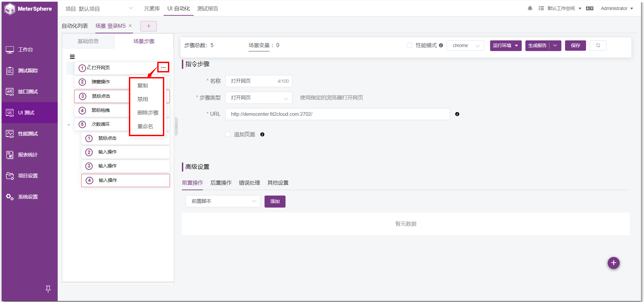Click the 保存 button
The image size is (644, 304).
tap(575, 45)
